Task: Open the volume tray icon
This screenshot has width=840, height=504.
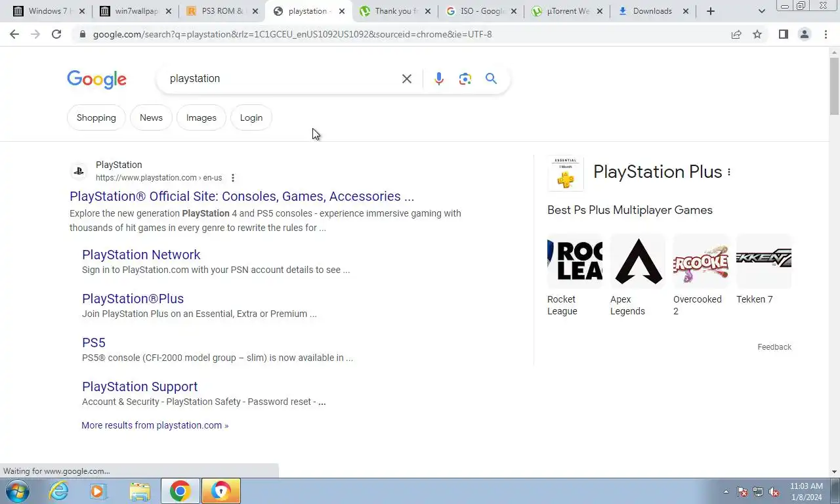Action: 774,492
